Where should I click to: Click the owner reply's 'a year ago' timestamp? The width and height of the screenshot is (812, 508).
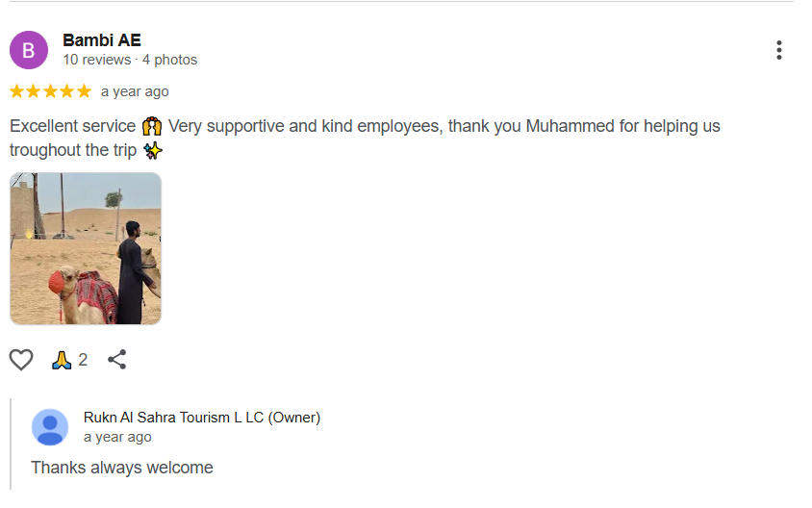point(117,437)
